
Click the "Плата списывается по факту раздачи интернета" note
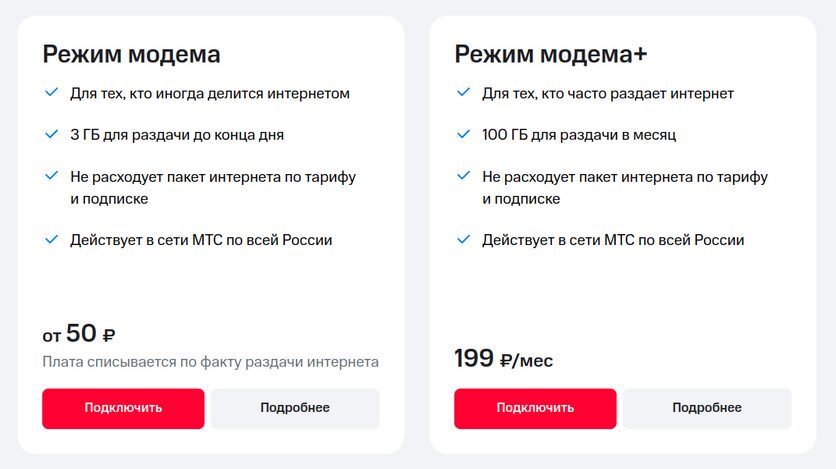click(x=210, y=361)
